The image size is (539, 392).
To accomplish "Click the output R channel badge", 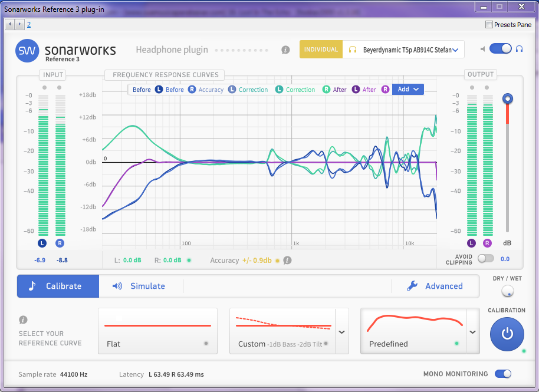I will [487, 243].
